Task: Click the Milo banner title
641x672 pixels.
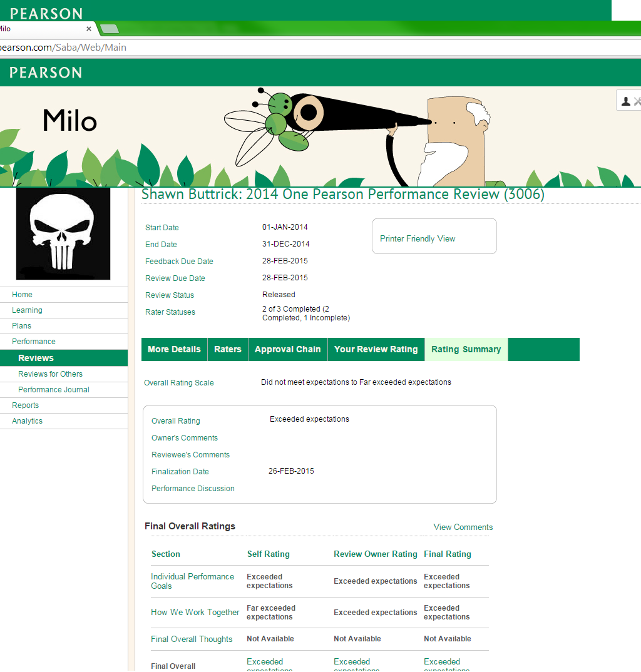Action: point(70,120)
